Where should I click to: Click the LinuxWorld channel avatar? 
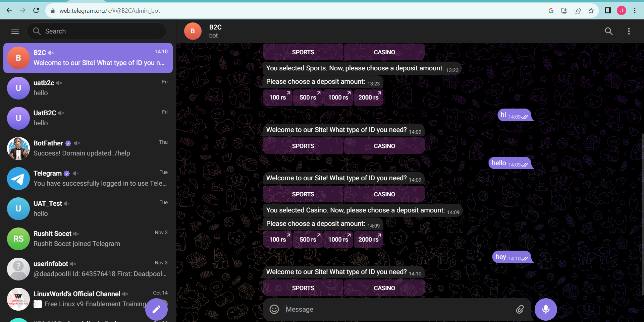click(18, 299)
